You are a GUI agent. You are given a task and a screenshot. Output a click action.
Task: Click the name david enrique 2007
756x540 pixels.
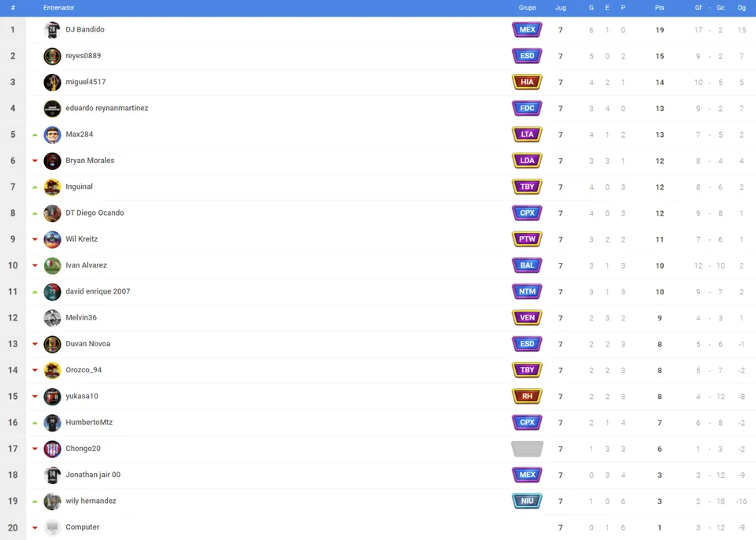(x=98, y=291)
